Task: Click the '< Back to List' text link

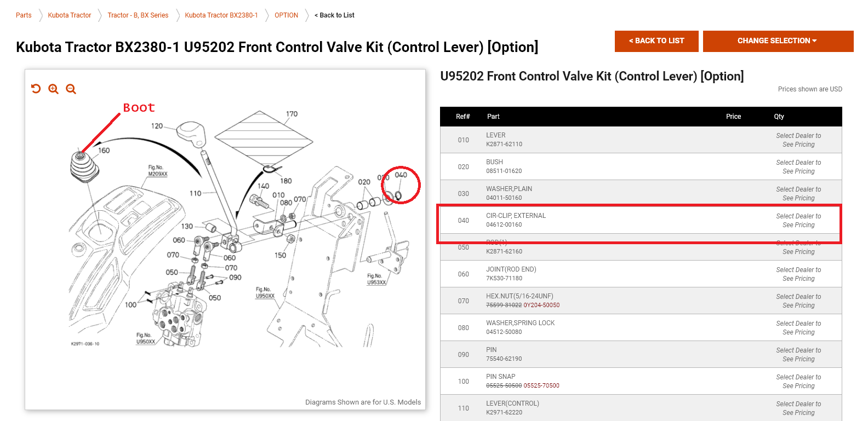Action: click(335, 15)
